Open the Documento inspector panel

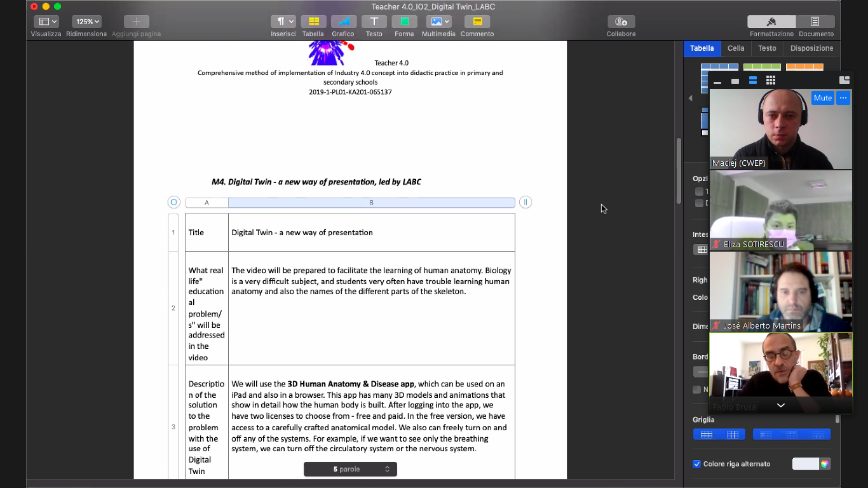815,22
